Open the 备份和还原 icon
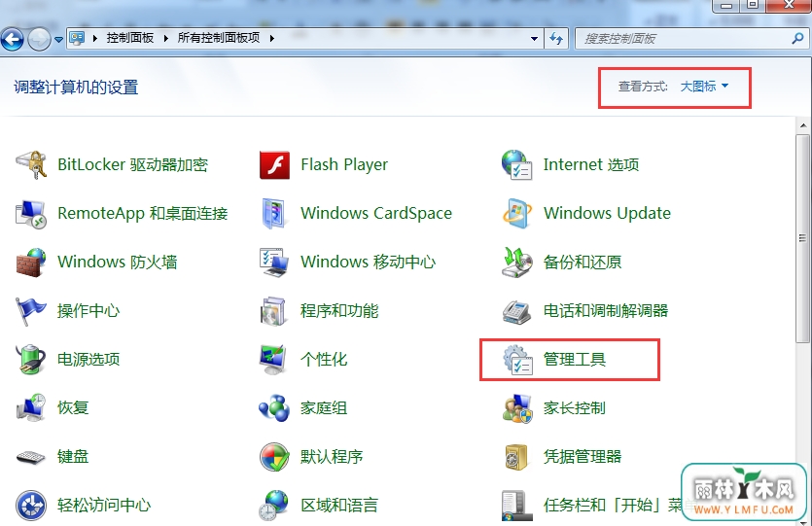This screenshot has width=812, height=526. pos(516,262)
